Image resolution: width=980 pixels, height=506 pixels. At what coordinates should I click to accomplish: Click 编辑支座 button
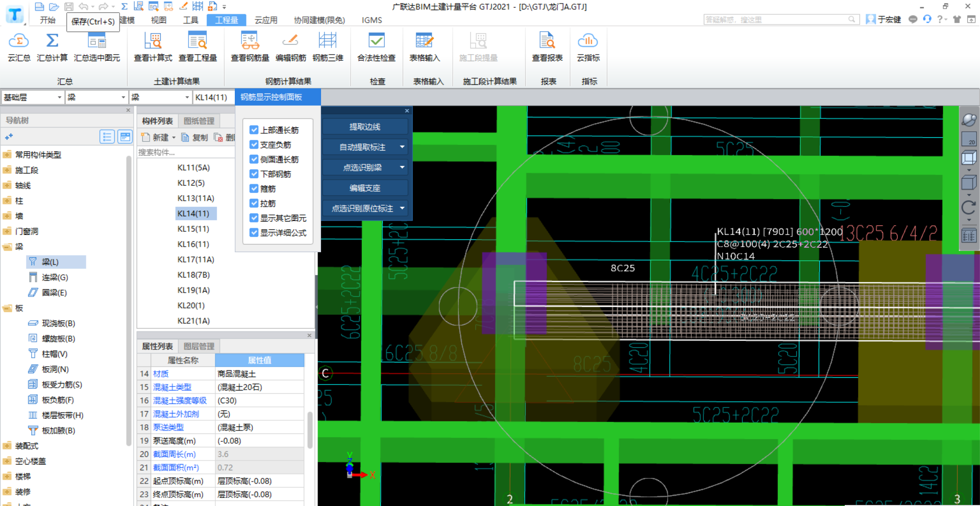click(365, 188)
